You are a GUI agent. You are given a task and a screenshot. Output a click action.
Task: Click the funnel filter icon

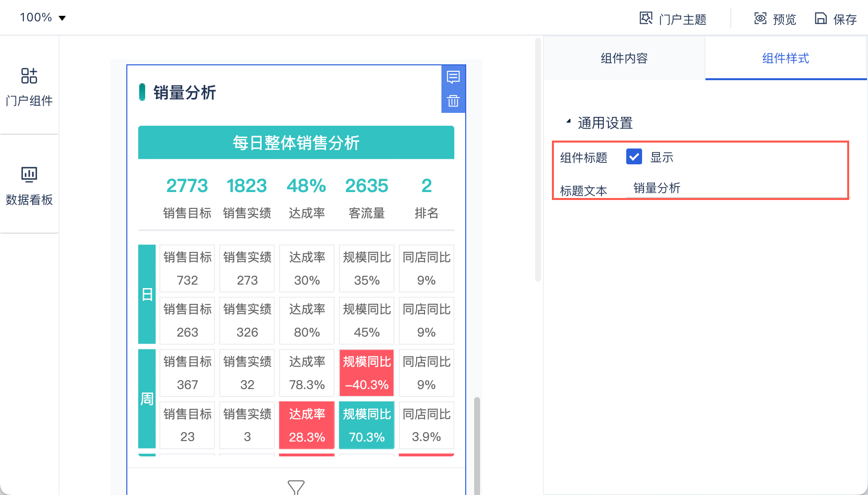click(296, 487)
